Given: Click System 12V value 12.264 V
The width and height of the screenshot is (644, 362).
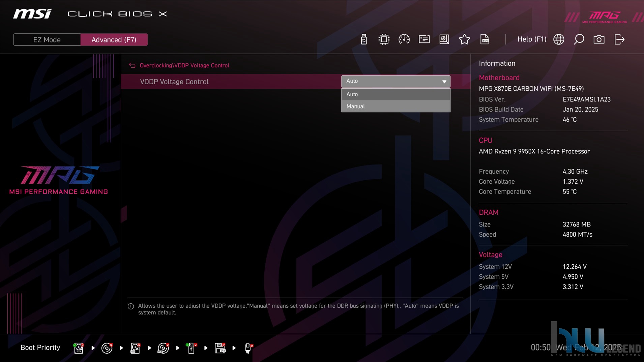Looking at the screenshot, I should pyautogui.click(x=575, y=267).
